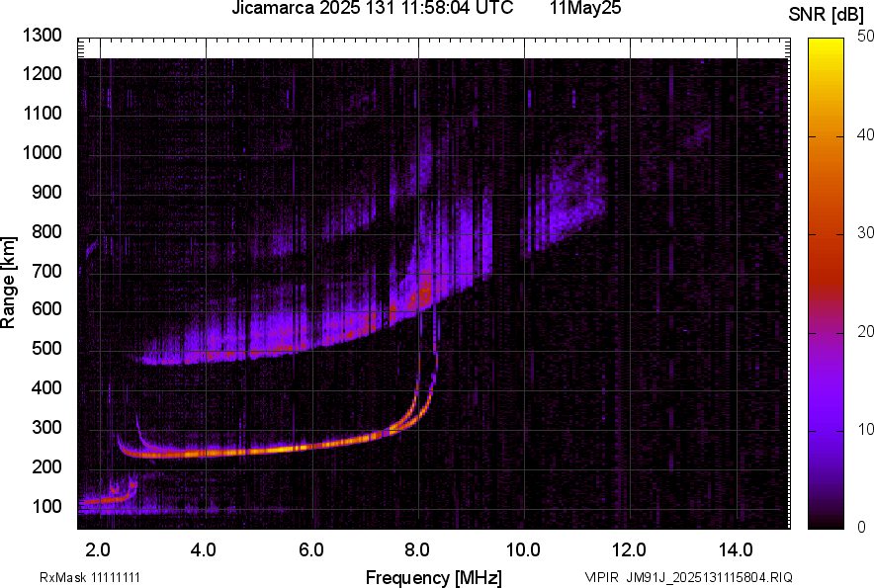Click the title text 'Jicamarca 2025 131 11:58:04 UTC'

point(372,8)
